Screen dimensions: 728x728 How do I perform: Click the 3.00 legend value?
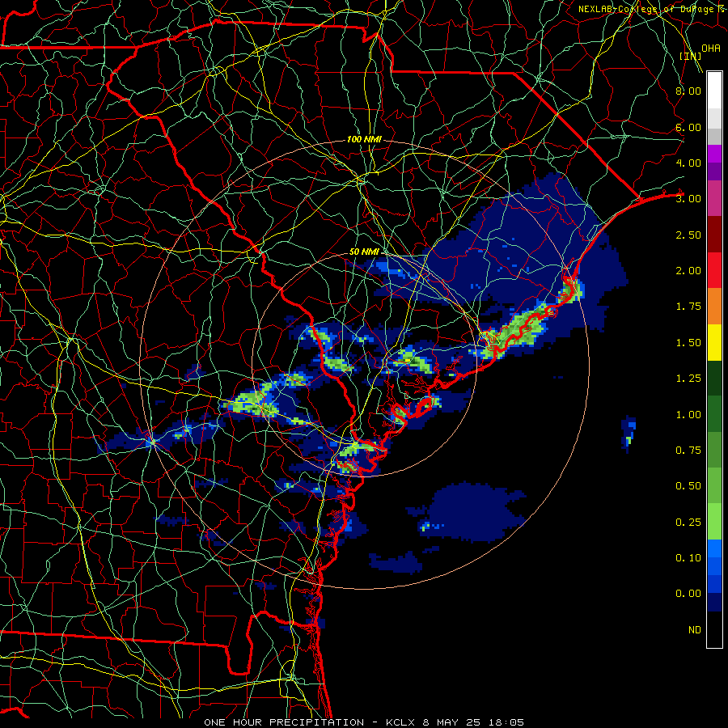click(x=688, y=199)
